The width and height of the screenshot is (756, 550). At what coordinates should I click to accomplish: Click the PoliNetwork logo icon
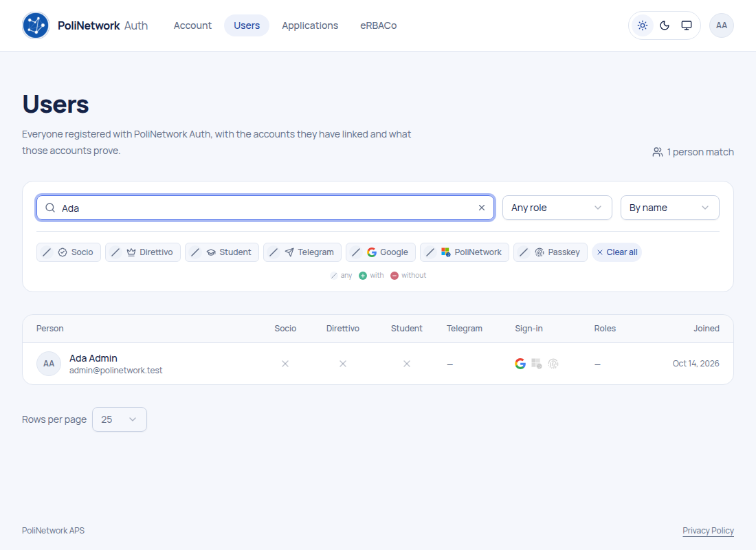[36, 25]
